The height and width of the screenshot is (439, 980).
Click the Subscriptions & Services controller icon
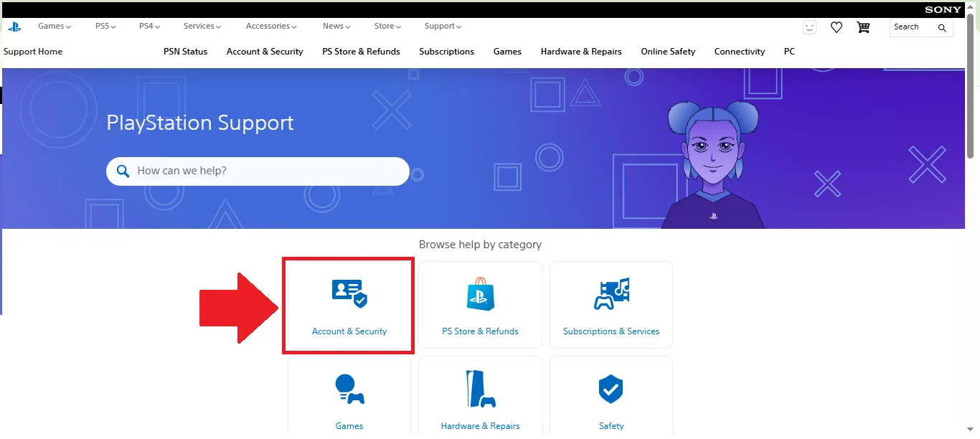click(611, 293)
